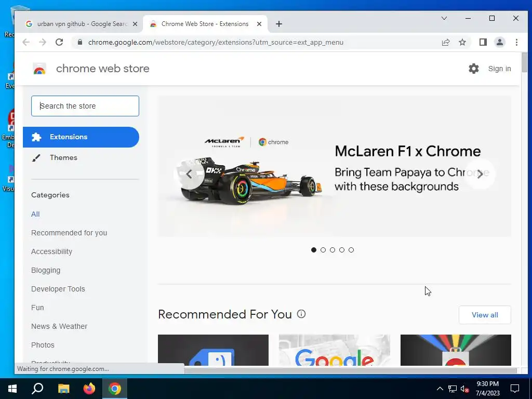Close the urban vpn github tab
This screenshot has height=399, width=532.
click(x=135, y=24)
